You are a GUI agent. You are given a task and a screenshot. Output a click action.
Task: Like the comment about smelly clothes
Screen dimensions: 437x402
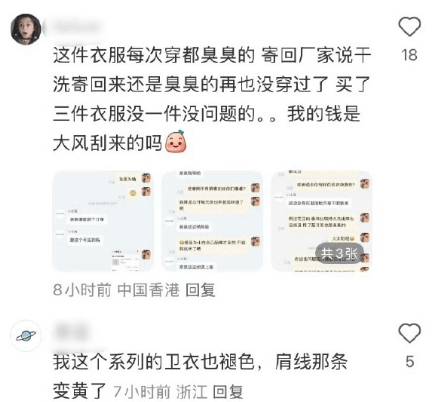tap(409, 27)
